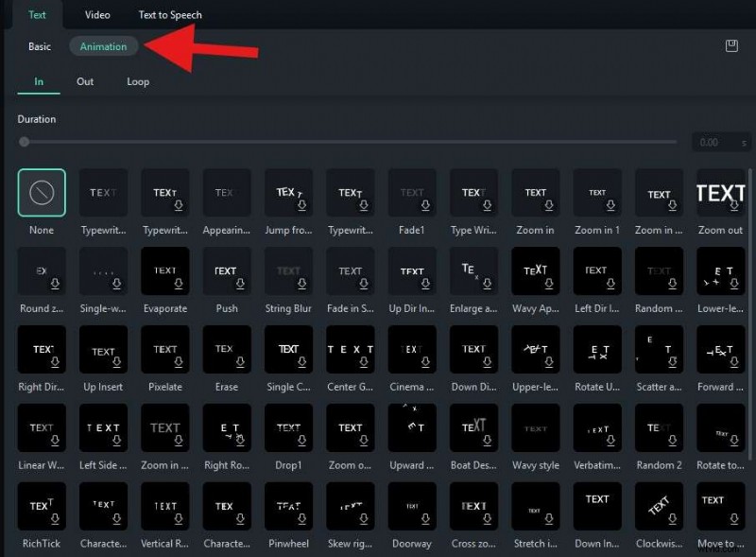
Task: Open the Text to Speech tab
Action: point(170,14)
